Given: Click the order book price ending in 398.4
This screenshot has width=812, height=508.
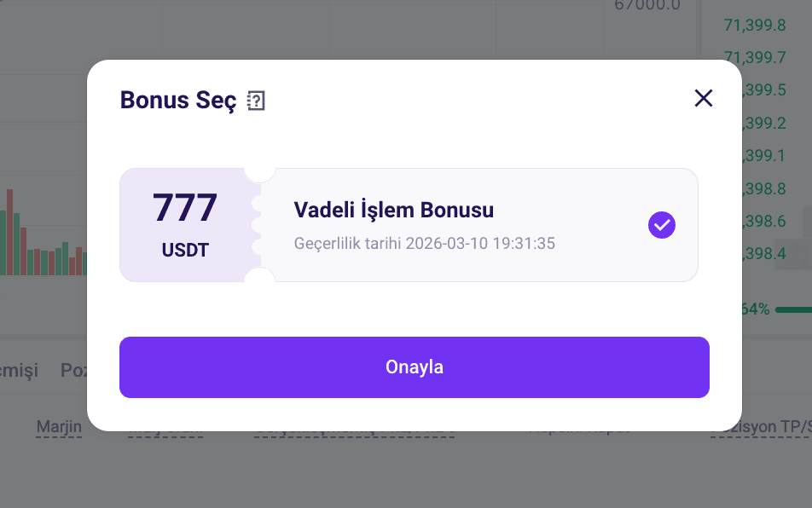Looking at the screenshot, I should (764, 253).
